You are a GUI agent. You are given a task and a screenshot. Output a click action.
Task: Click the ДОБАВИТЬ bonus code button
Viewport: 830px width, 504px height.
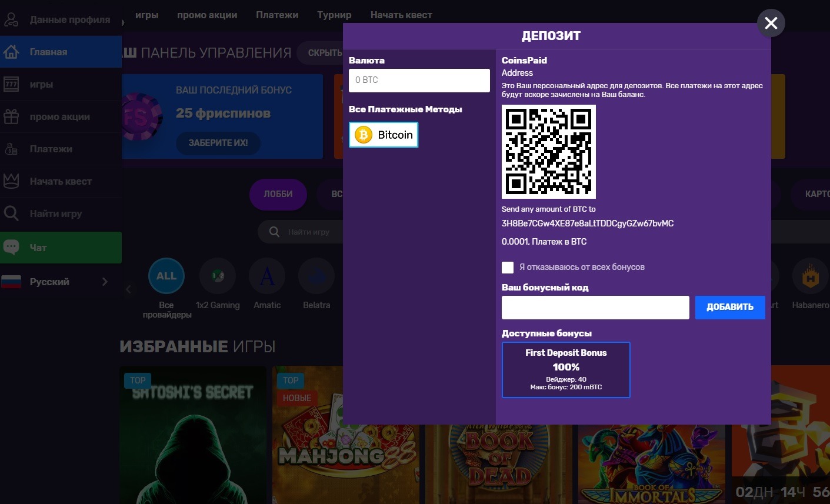730,307
